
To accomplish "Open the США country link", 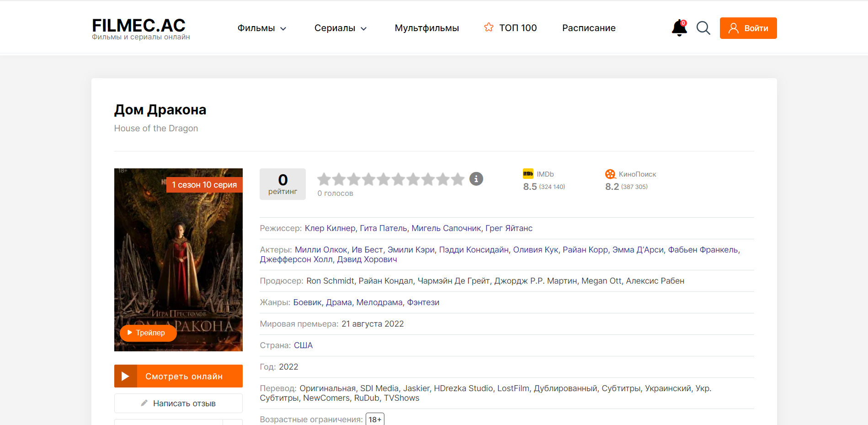I will coord(303,345).
